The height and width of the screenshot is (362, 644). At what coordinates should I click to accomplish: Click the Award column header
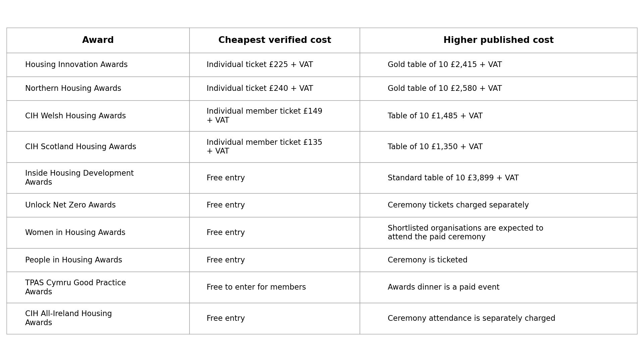click(98, 40)
